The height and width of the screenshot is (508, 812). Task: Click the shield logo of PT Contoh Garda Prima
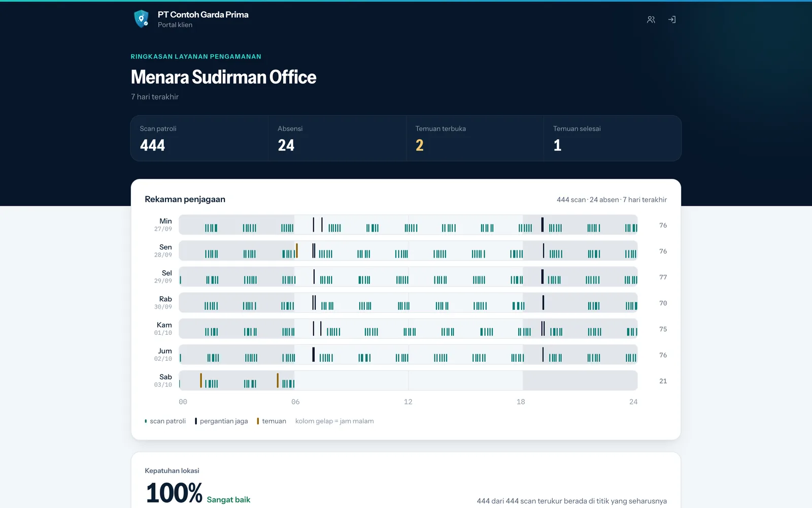click(x=141, y=19)
